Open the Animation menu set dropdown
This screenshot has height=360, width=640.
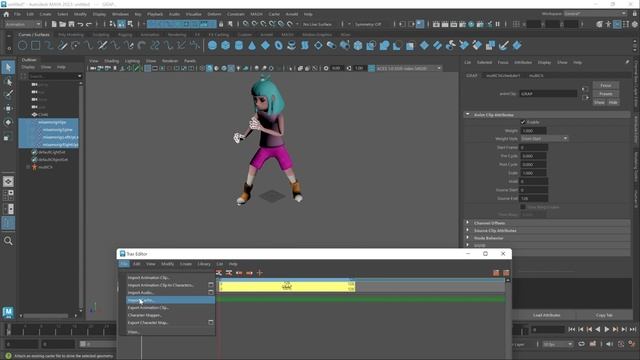(x=23, y=24)
